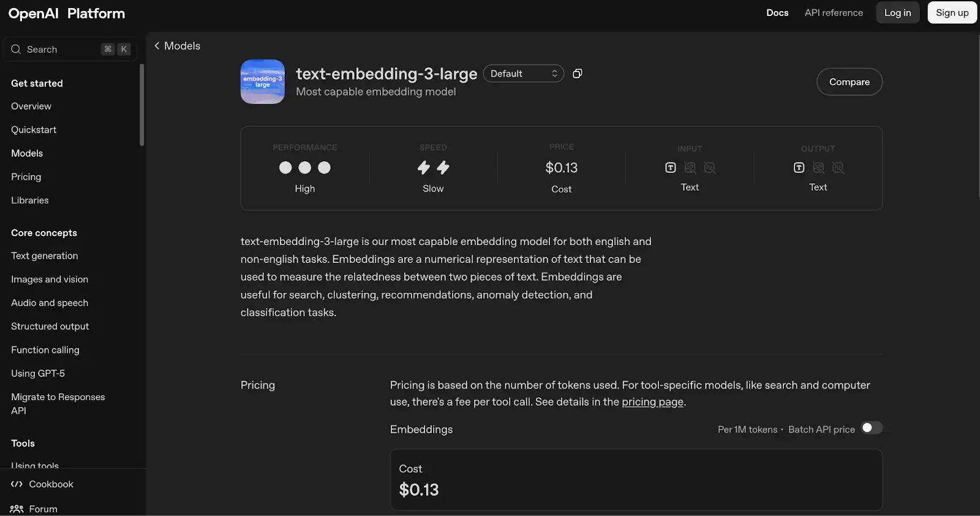Open the API reference tab
This screenshot has height=516, width=980.
click(x=834, y=13)
